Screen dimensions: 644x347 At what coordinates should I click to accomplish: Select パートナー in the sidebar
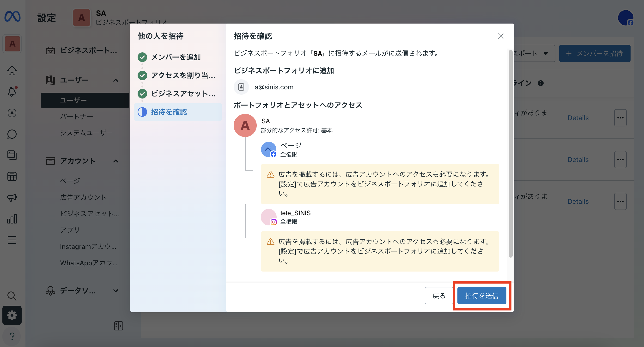(x=77, y=116)
